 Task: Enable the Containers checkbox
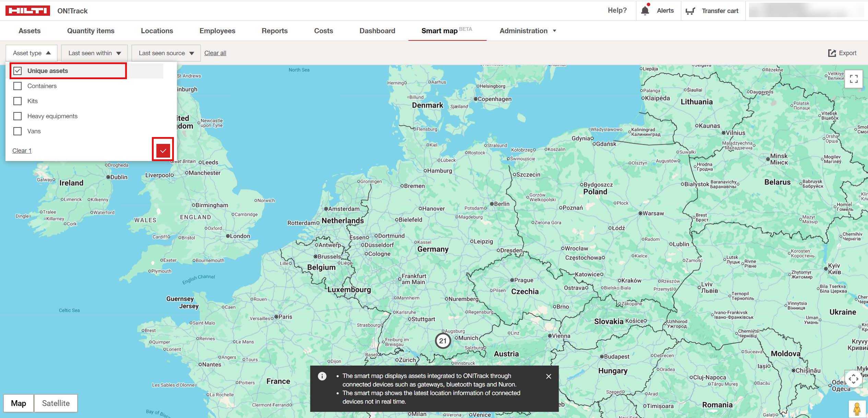[18, 86]
